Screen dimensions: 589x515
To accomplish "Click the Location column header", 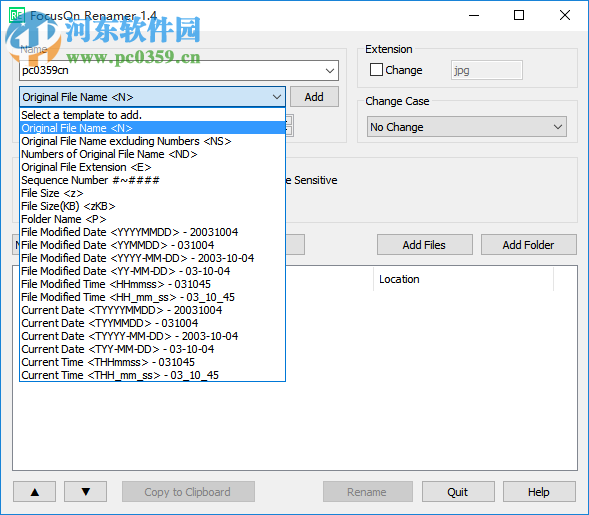I will coord(464,279).
